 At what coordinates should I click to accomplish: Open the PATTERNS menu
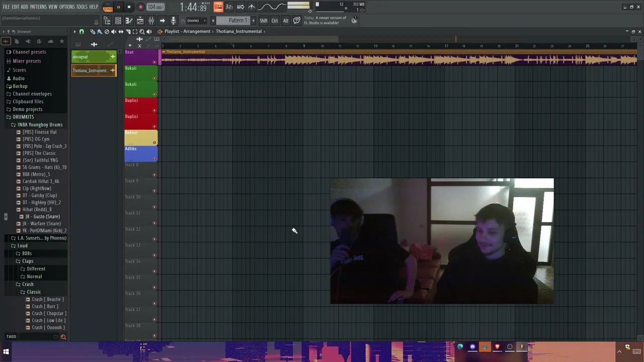38,7
